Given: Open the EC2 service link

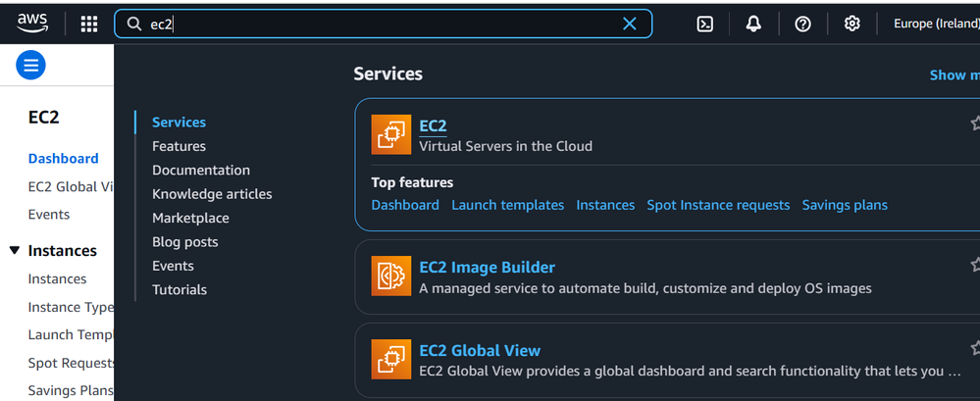Looking at the screenshot, I should pyautogui.click(x=433, y=125).
